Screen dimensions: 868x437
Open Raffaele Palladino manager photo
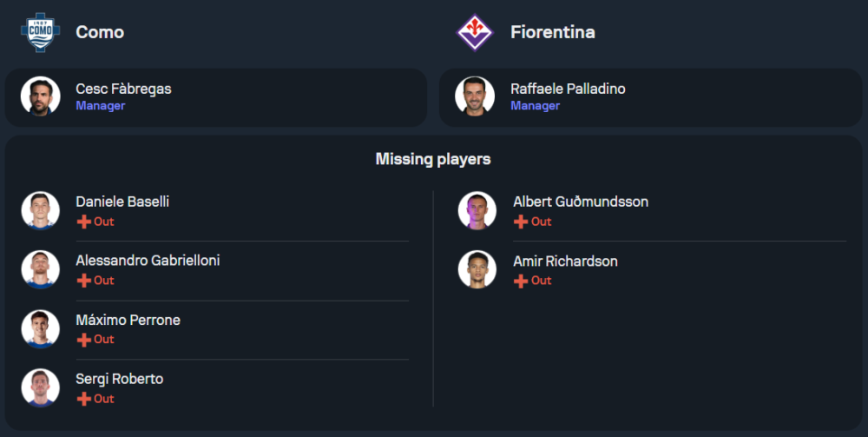click(x=476, y=96)
